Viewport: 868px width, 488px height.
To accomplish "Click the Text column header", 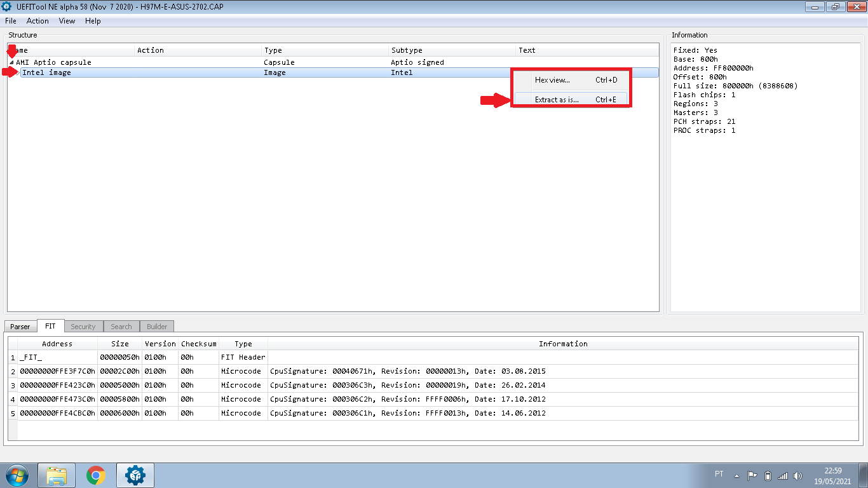I will point(587,50).
